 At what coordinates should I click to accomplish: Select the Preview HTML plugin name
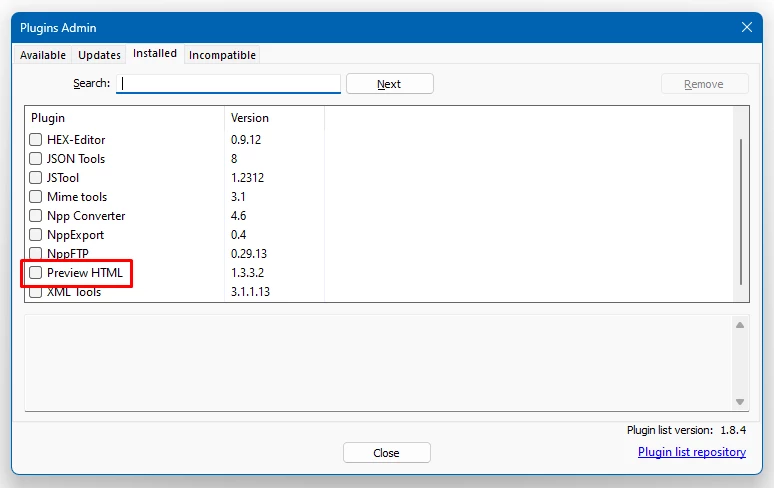pos(85,272)
